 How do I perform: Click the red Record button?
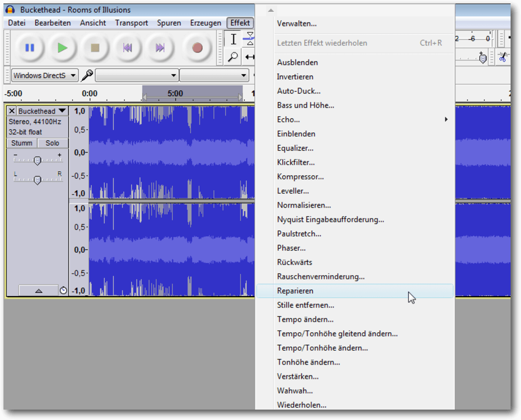pyautogui.click(x=197, y=48)
